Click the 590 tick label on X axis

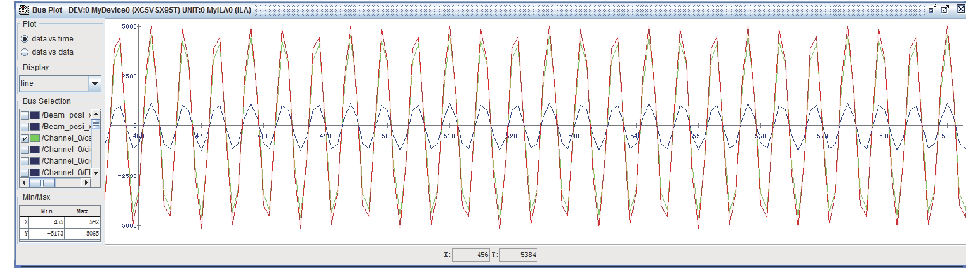[x=947, y=136]
